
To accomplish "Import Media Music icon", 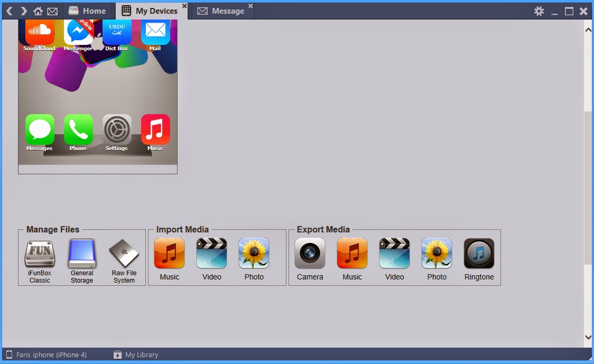I will (x=169, y=253).
